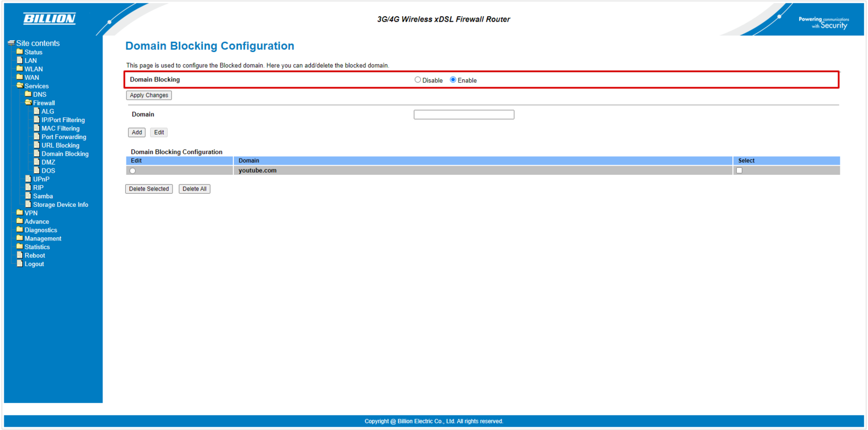Click the ALG page icon
This screenshot has width=868, height=430.
click(37, 111)
